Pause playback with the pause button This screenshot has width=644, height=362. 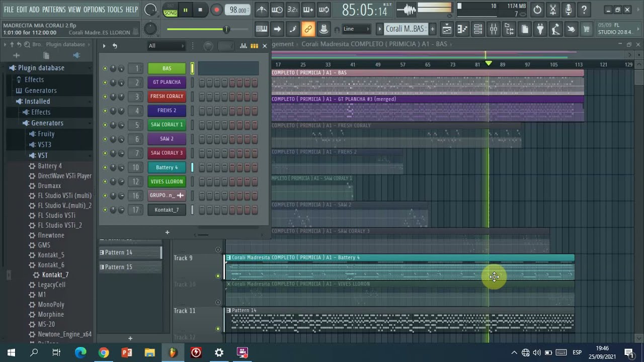pos(185,10)
